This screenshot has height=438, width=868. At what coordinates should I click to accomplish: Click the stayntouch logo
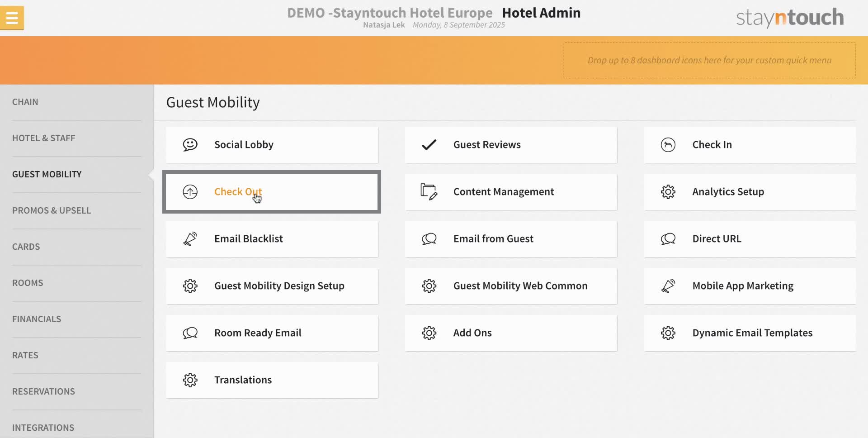789,18
